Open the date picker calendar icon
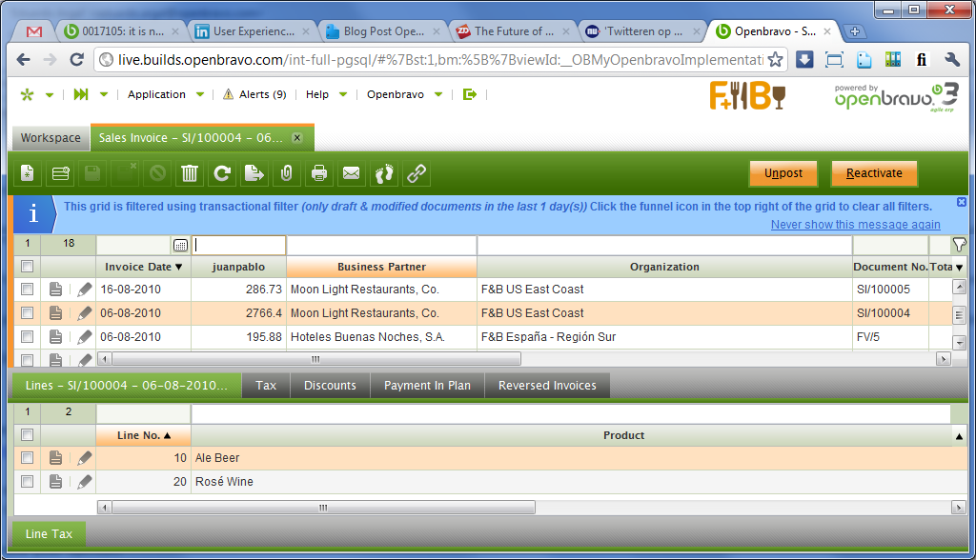 point(180,245)
